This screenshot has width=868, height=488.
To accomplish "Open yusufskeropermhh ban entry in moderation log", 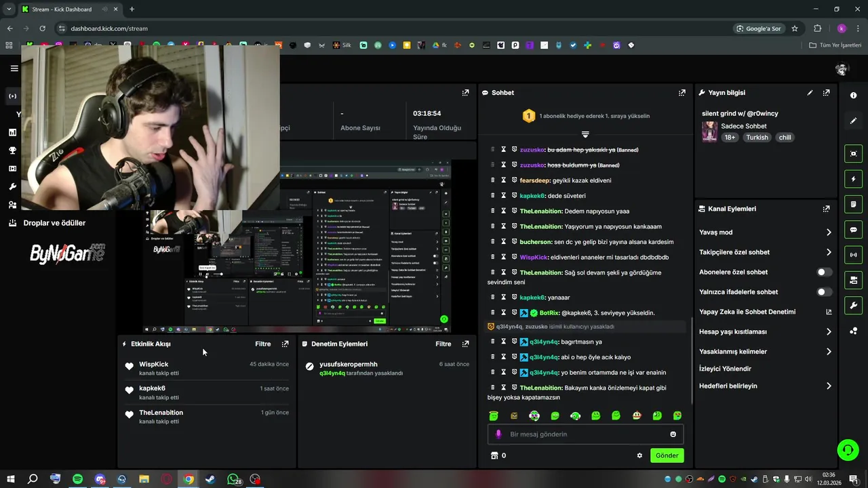I will [387, 369].
